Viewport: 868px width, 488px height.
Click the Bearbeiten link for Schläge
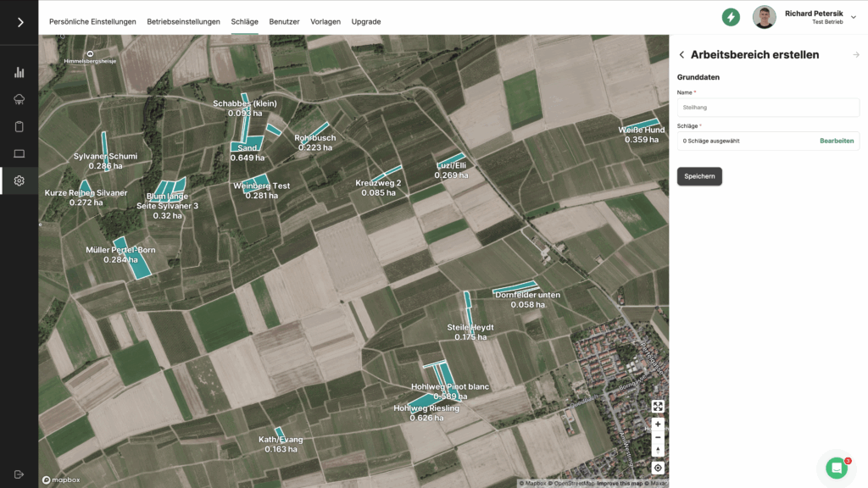837,141
